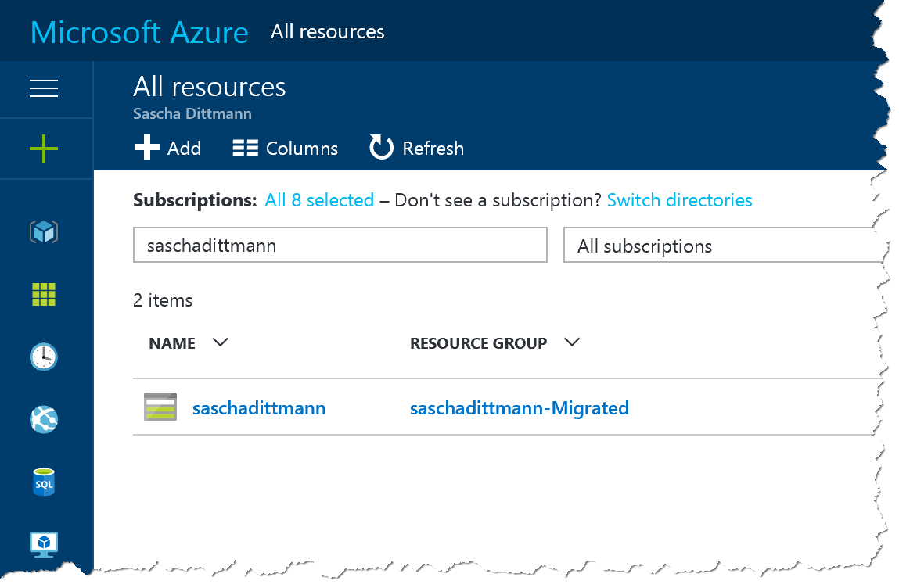This screenshot has height=588, width=899.
Task: Click the All 8 selected link
Action: pos(319,200)
